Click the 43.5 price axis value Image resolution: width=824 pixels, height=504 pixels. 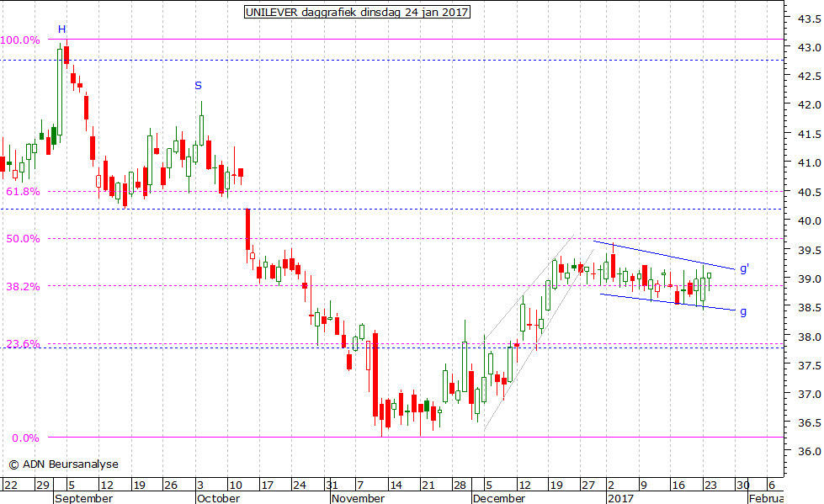tap(810, 19)
